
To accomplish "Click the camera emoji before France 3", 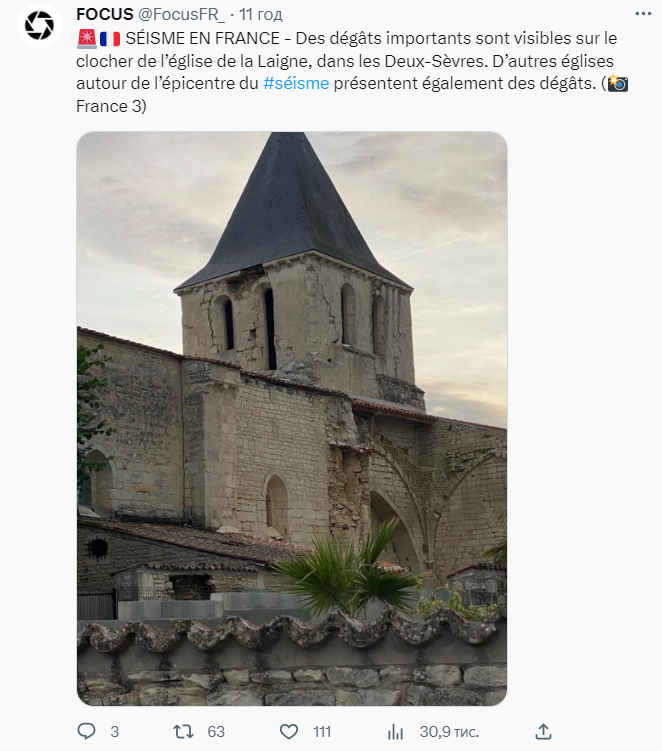I will click(x=617, y=83).
